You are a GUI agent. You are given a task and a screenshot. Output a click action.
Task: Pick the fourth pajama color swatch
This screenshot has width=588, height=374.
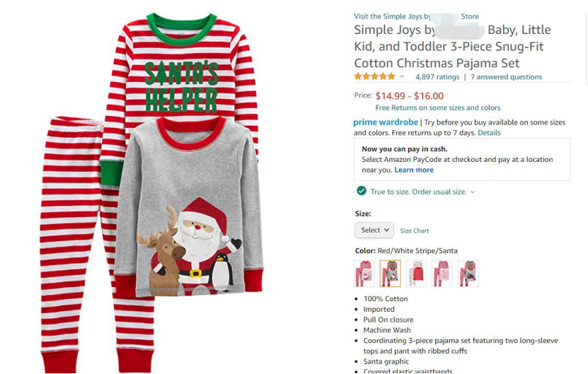click(442, 273)
